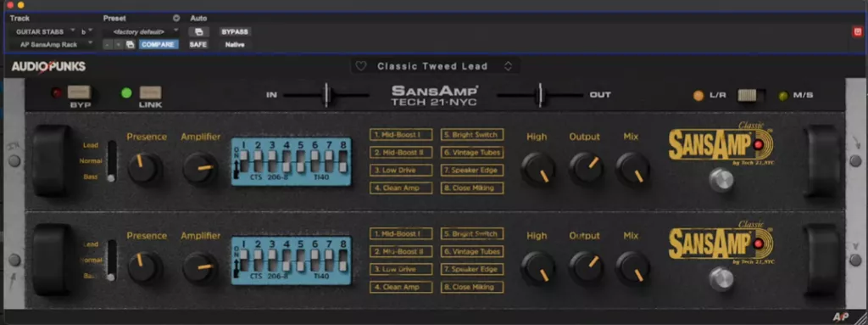The image size is (868, 325).
Task: Select '4. Clean Amp' on the lower unit
Action: coord(401,288)
